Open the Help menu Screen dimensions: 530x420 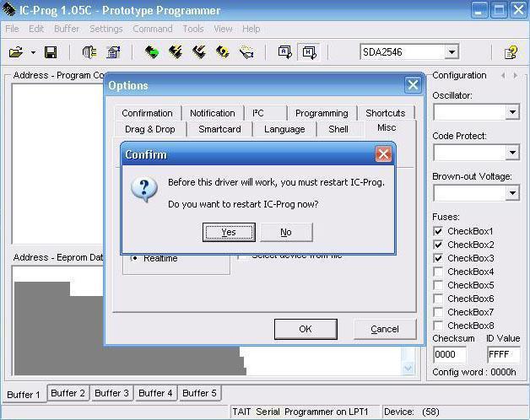click(251, 29)
